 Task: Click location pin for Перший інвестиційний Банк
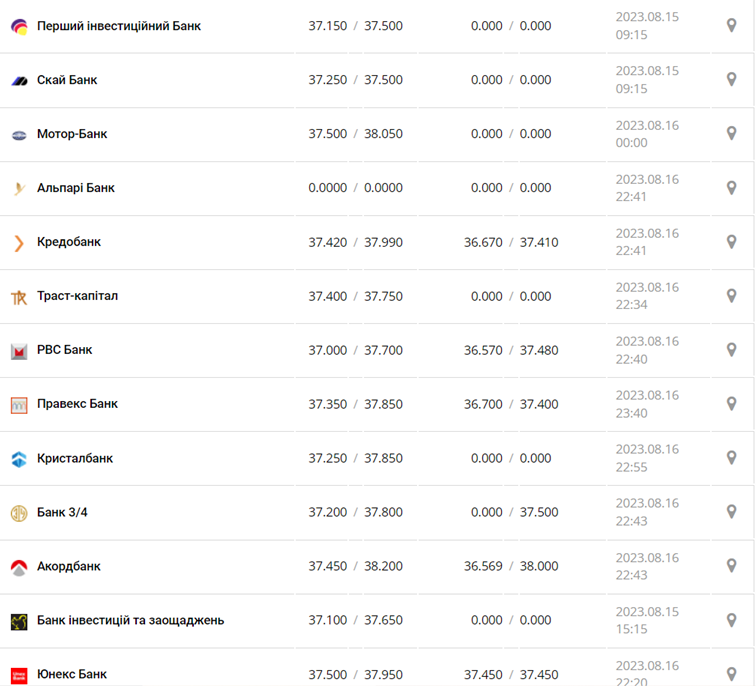(731, 25)
